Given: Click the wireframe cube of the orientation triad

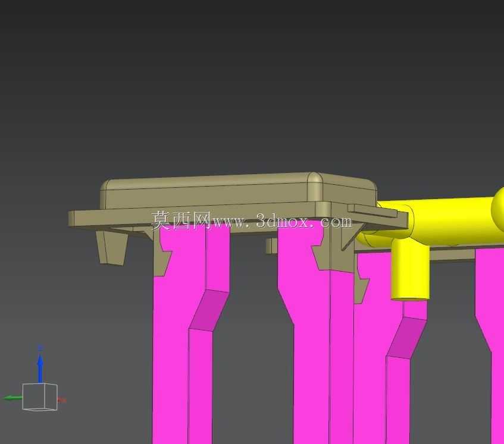Looking at the screenshot, I should [40, 396].
